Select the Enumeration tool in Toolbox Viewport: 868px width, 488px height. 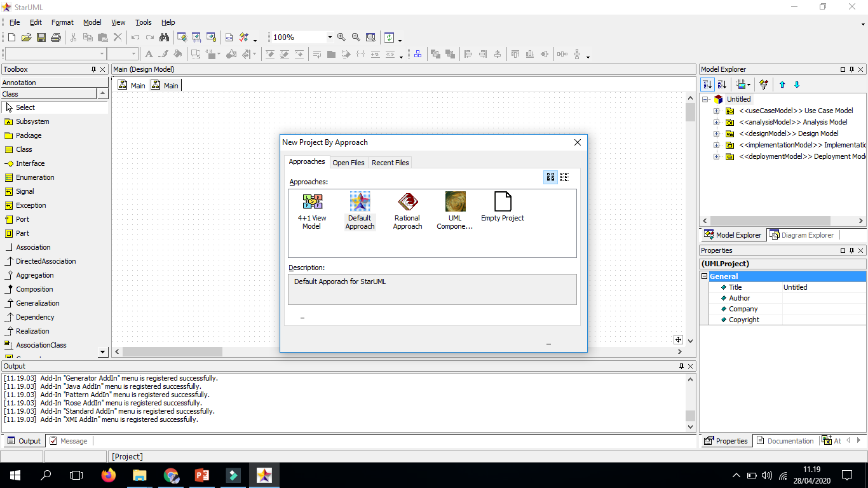point(55,177)
